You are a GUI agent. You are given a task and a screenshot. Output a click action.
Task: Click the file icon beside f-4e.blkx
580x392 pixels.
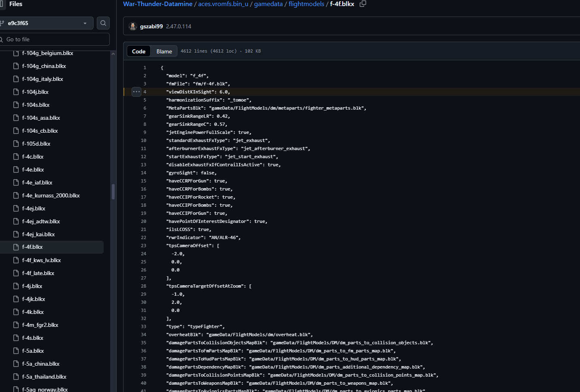[x=16, y=170]
